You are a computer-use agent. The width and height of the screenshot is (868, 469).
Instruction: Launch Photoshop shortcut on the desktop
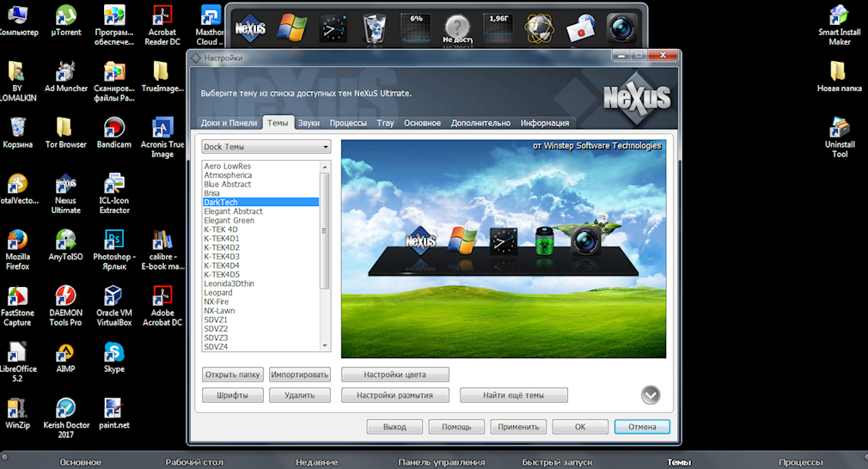(x=114, y=250)
